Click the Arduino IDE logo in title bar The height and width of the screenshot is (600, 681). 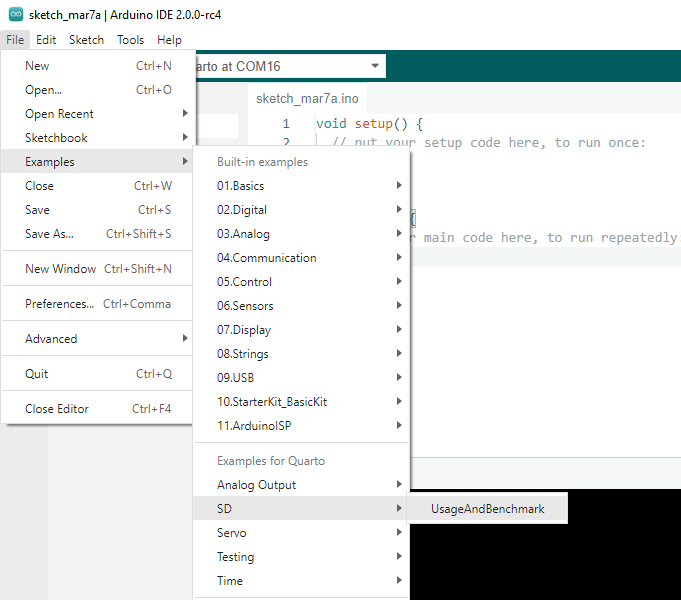tap(15, 14)
